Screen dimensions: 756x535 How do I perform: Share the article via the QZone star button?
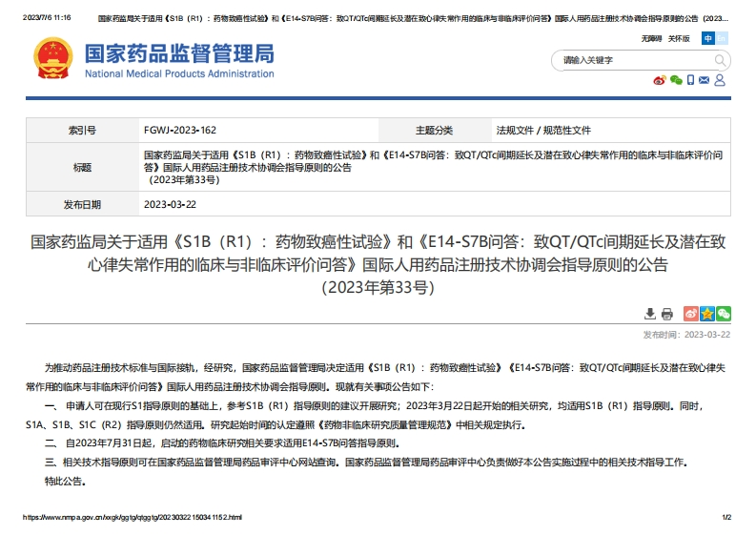point(707,314)
